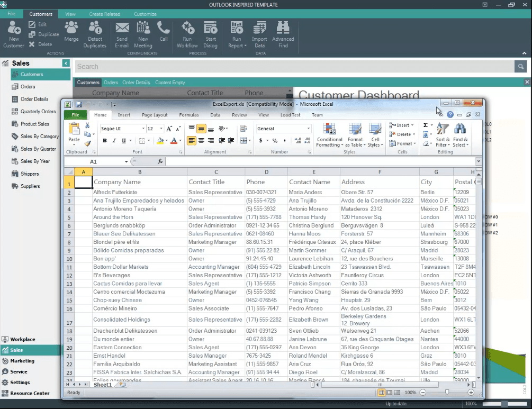
Task: Switch to Order Details document tab
Action: point(136,83)
